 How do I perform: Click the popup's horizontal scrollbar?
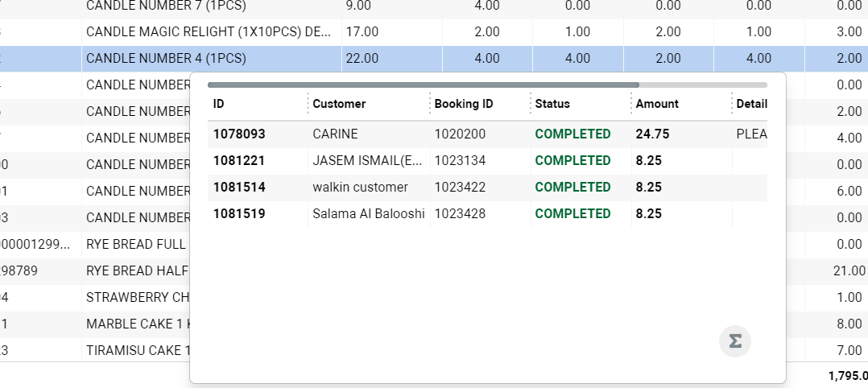424,84
